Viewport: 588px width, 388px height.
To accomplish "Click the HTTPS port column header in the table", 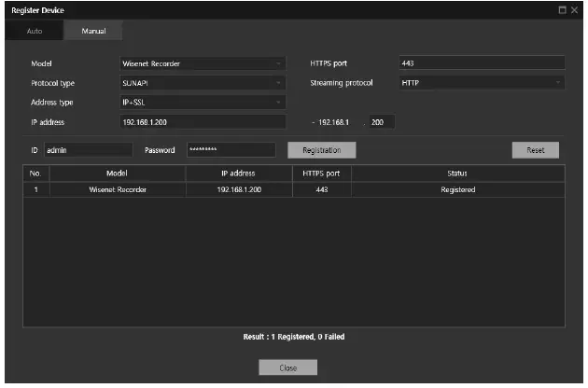I will click(x=321, y=173).
